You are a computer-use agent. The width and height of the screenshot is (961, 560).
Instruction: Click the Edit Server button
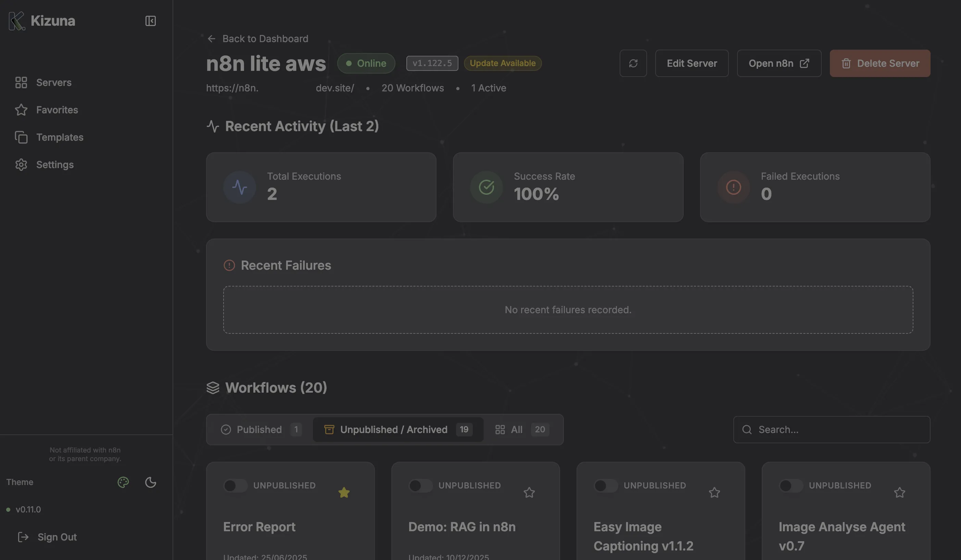(691, 63)
